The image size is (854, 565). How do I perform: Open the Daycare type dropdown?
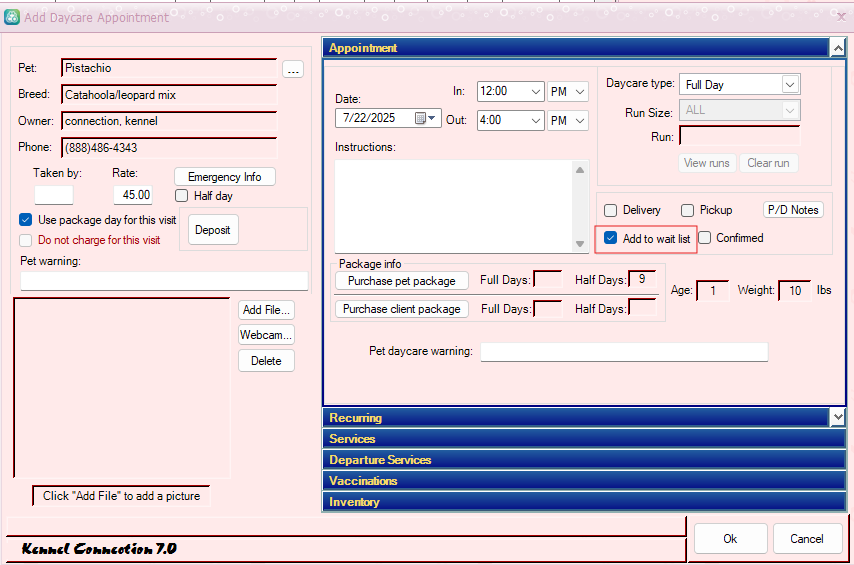(x=790, y=85)
